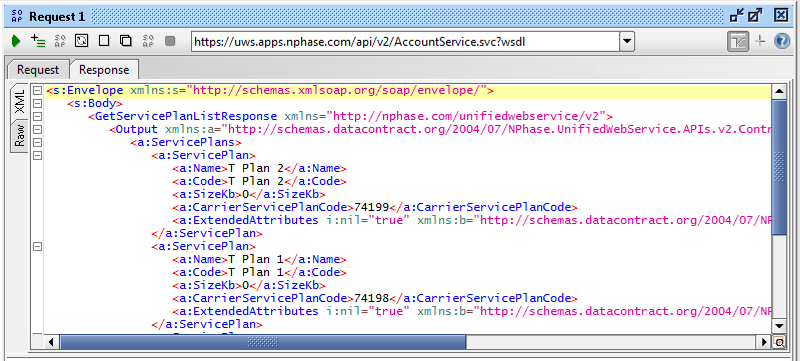The image size is (800, 361).
Task: Collapse the s:Envelope node
Action: tap(37, 91)
